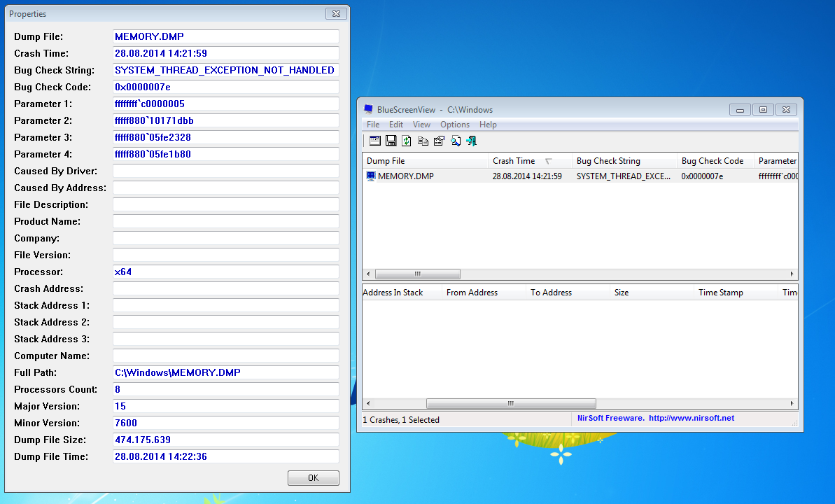This screenshot has width=835, height=504.
Task: Click the upper pane scroll right arrow
Action: point(792,274)
